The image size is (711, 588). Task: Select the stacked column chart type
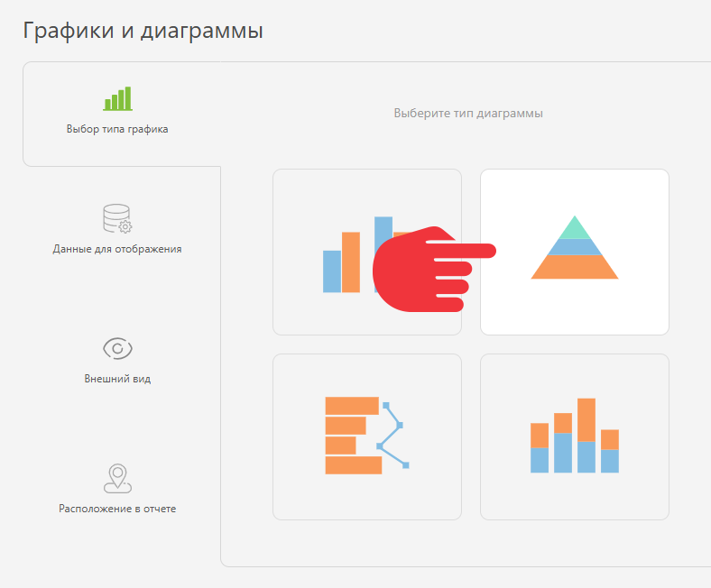575,436
